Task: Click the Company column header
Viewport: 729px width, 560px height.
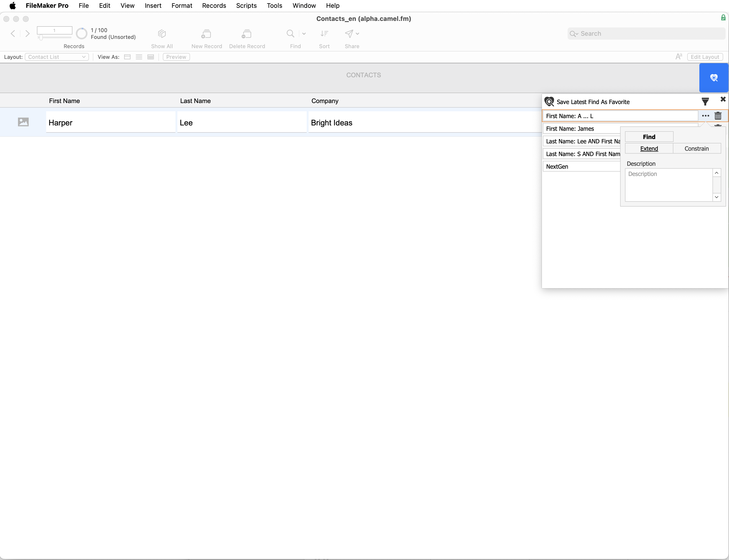Action: (x=325, y=101)
